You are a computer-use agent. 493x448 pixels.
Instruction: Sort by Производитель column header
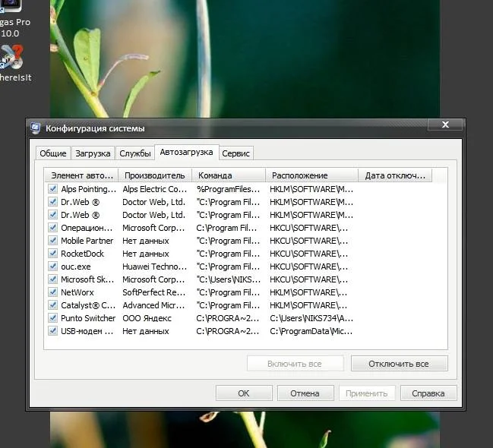click(x=155, y=175)
